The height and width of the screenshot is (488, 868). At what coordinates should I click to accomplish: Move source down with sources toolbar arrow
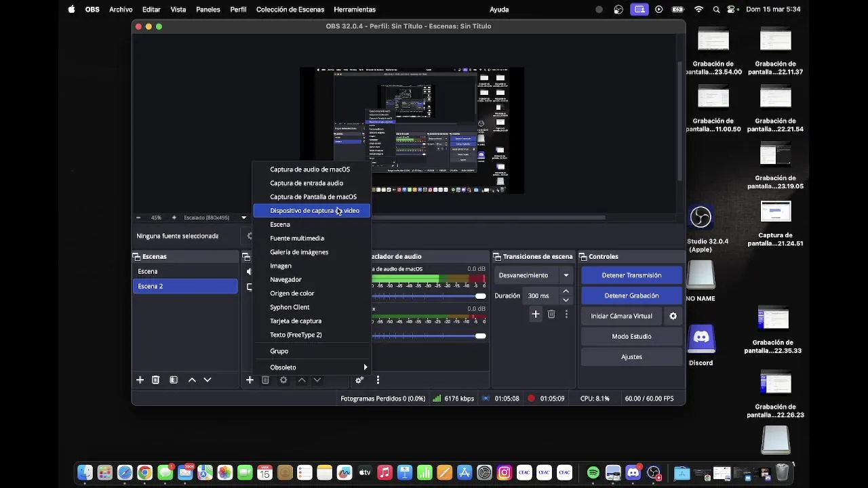(317, 380)
